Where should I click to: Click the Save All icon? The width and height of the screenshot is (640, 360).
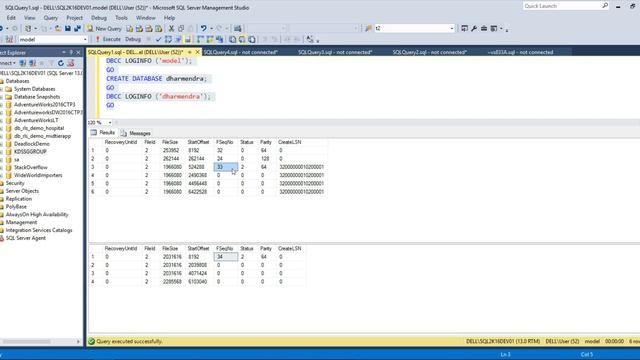click(77, 29)
